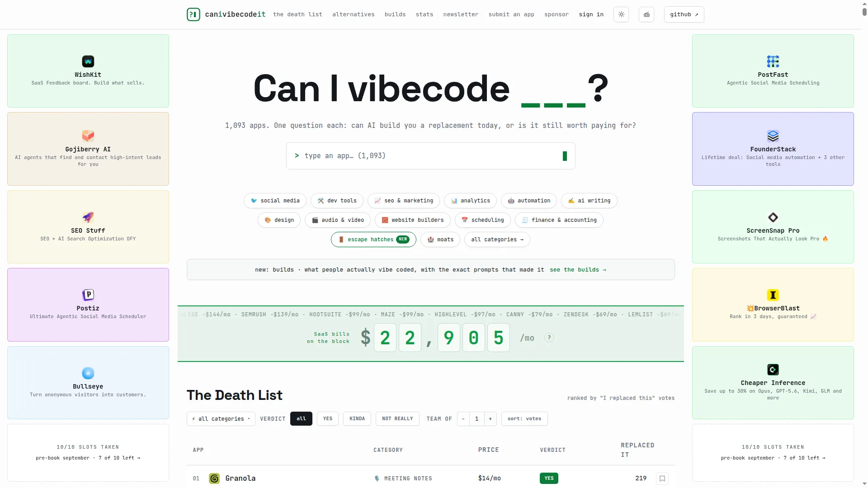Viewport: 868px width, 488px height.
Task: Filter by analytics category chip
Action: tap(470, 201)
